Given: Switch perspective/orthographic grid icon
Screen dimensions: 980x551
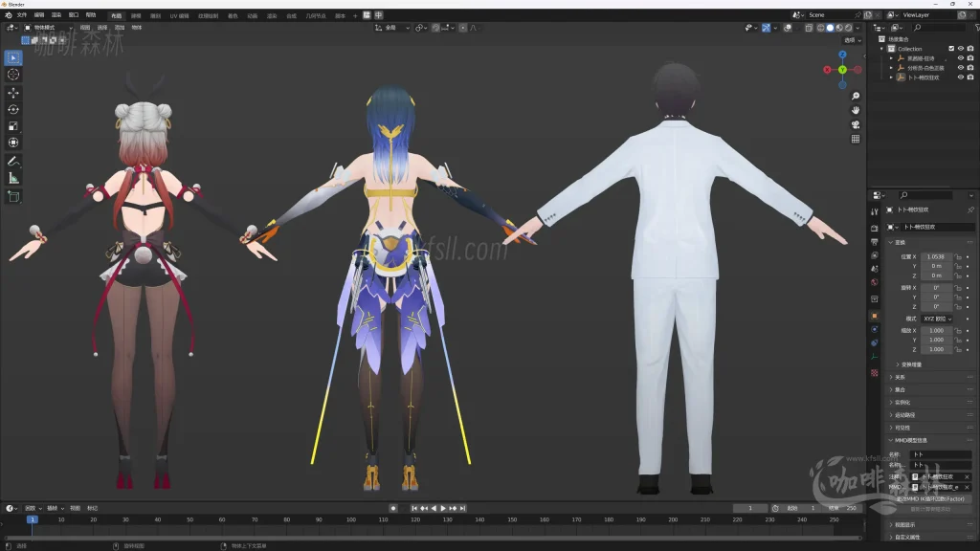Looking at the screenshot, I should tap(856, 139).
